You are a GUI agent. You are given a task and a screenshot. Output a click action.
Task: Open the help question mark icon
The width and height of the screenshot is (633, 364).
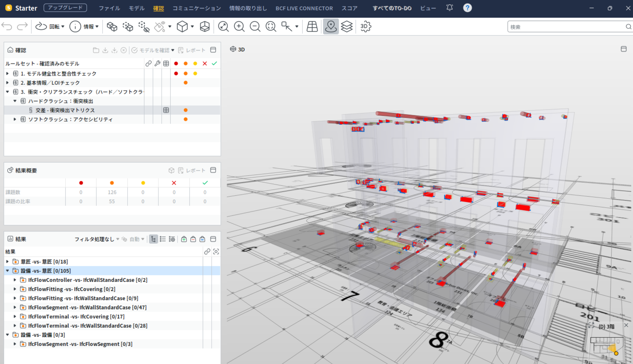pos(467,8)
